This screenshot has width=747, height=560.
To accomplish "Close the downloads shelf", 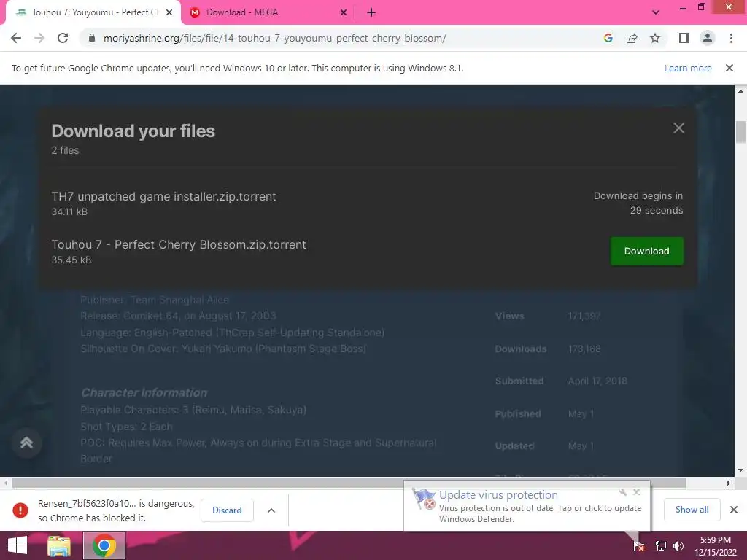I will pyautogui.click(x=734, y=510).
